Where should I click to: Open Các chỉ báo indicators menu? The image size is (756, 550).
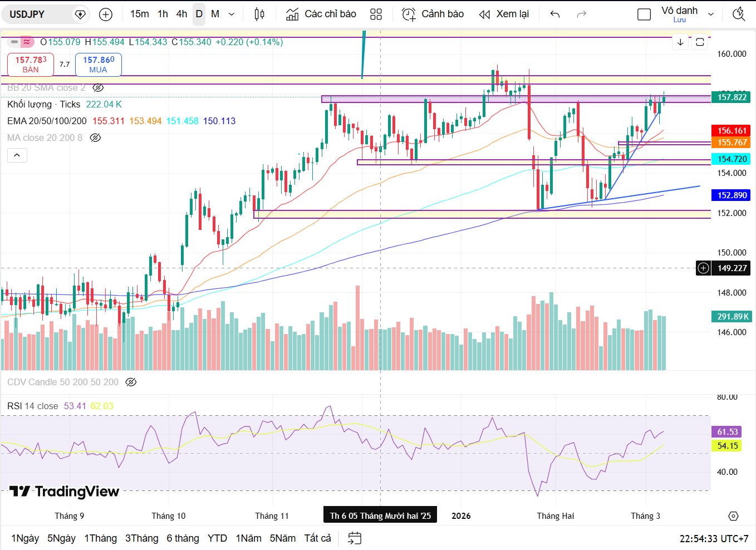tap(321, 14)
